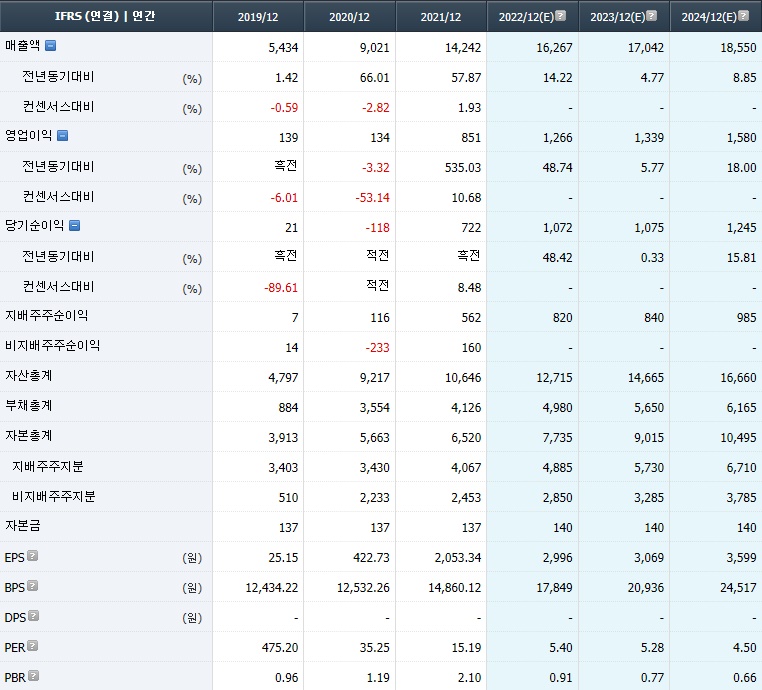Select PBR value 2.10

point(469,678)
